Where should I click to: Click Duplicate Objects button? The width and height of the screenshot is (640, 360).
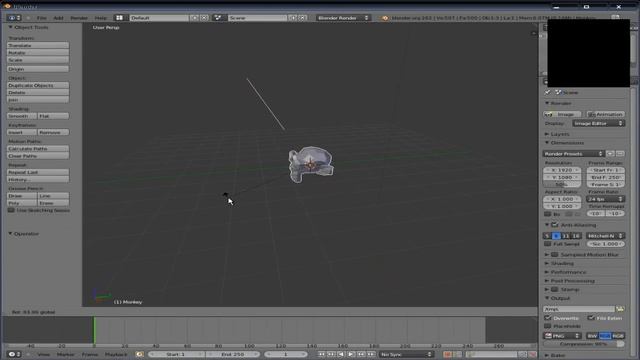[38, 85]
